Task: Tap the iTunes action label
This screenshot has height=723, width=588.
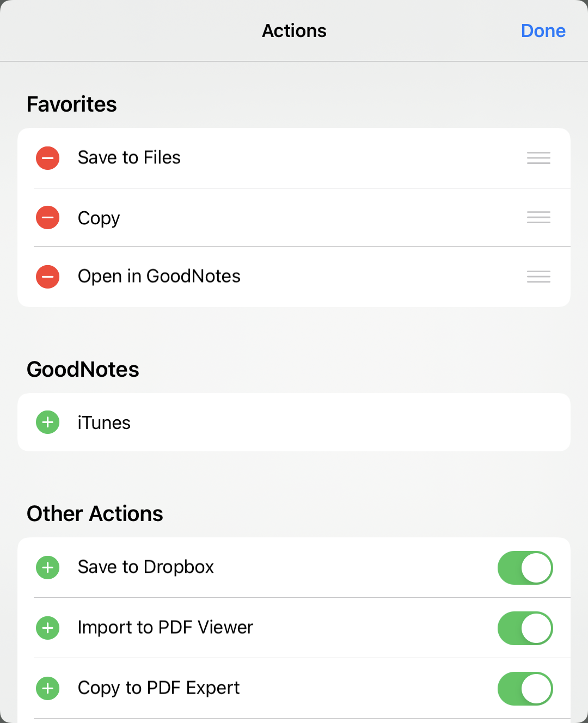Action: pos(104,423)
